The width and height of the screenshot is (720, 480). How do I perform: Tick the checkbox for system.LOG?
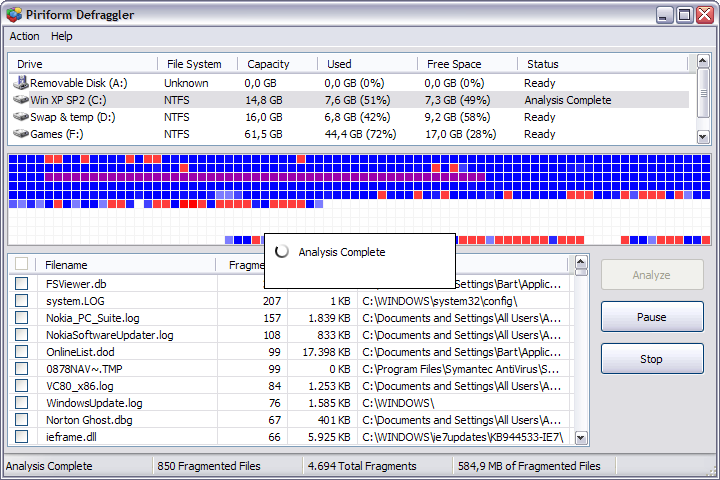[22, 300]
